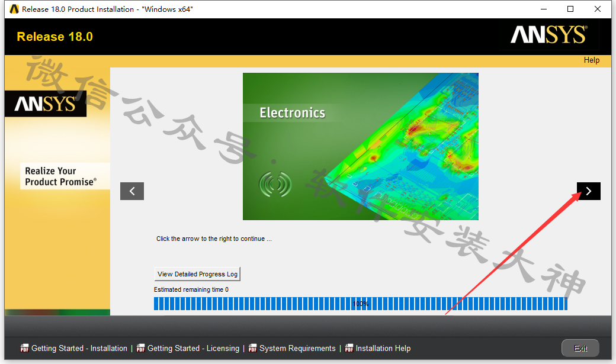This screenshot has height=364, width=616.
Task: Open the System Requirements link
Action: pos(297,348)
